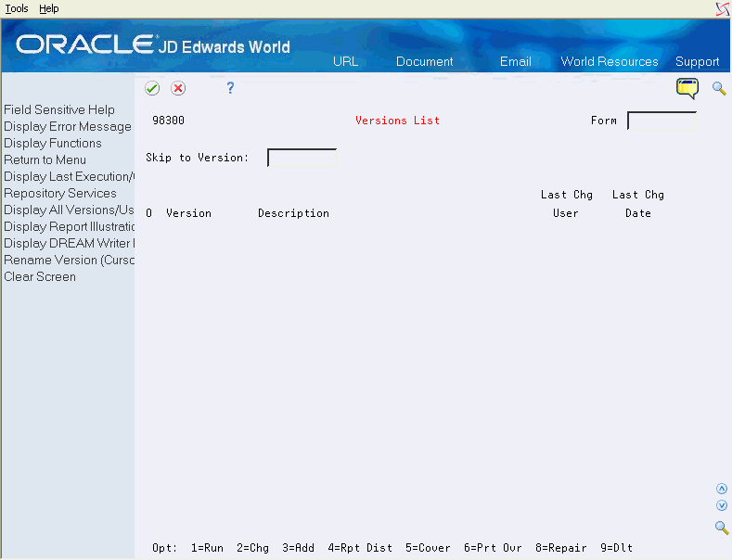Click the window icon at top right corner
Image resolution: width=732 pixels, height=560 pixels.
[723, 9]
